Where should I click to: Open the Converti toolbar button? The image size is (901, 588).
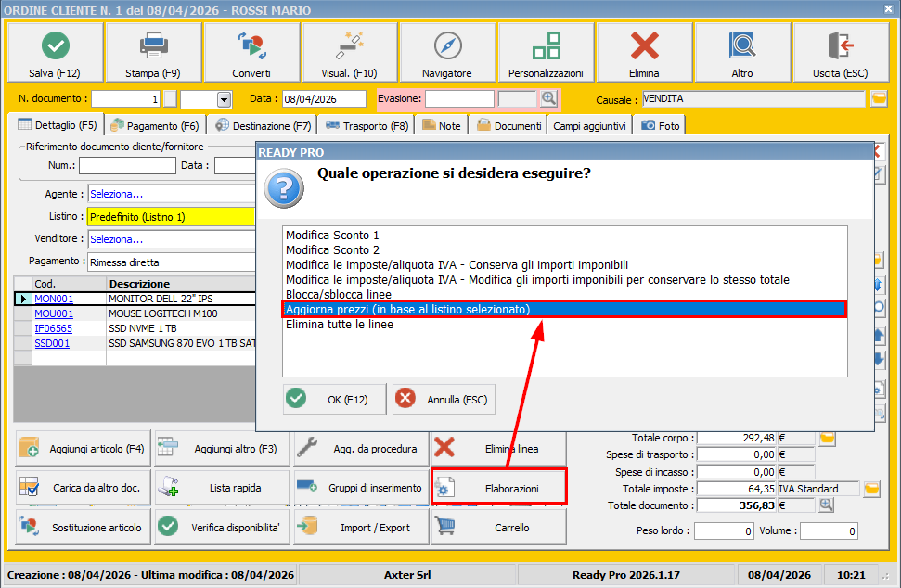[x=251, y=52]
